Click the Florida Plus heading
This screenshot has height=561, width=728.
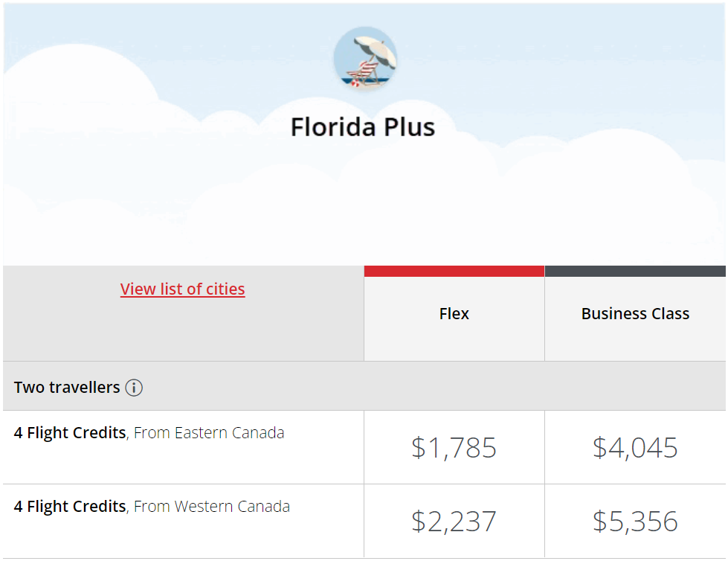click(x=363, y=126)
